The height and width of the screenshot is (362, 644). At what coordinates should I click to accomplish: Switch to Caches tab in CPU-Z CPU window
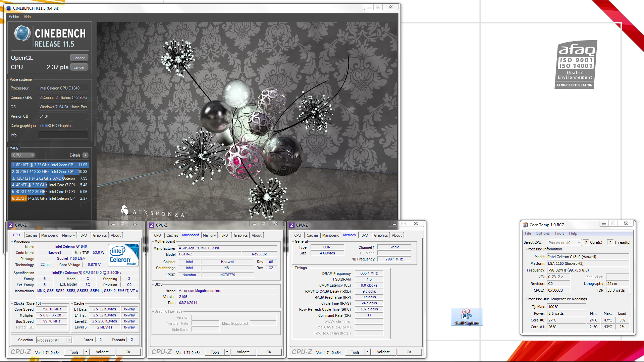click(x=32, y=235)
